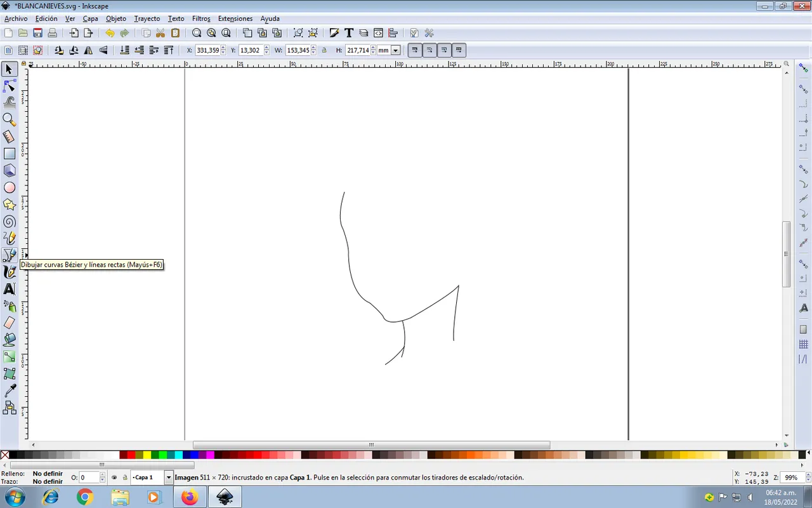This screenshot has width=812, height=508.
Task: Select the Pencil freehand tool
Action: pos(10,238)
